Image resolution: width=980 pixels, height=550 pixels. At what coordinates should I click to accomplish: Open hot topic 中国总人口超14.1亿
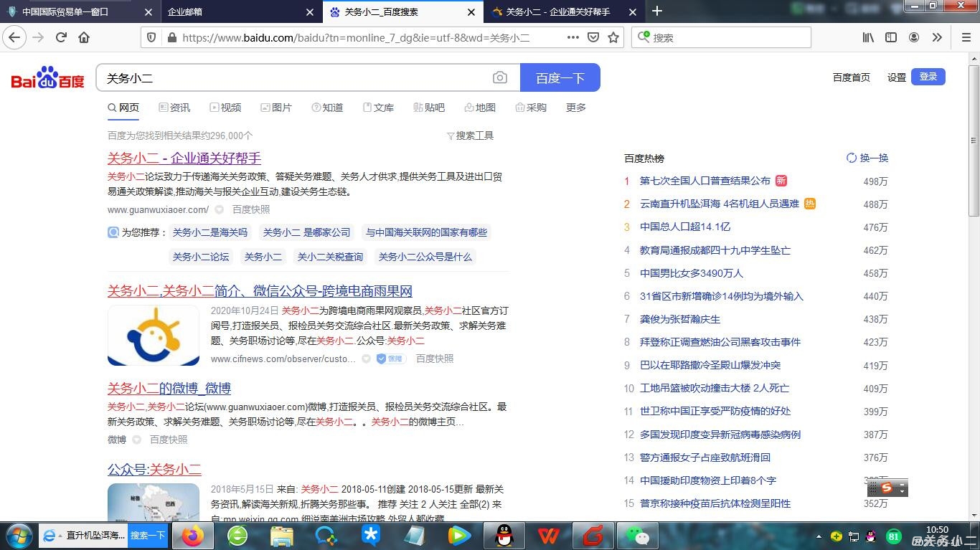pos(685,227)
